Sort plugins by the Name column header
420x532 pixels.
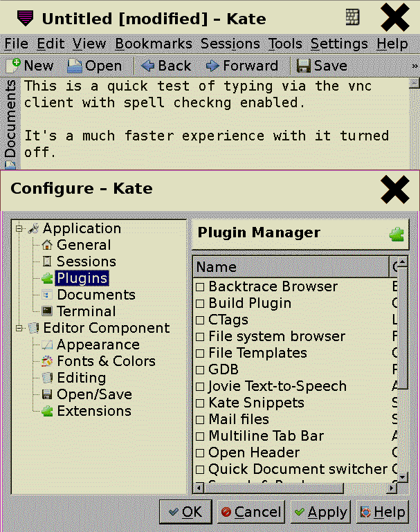point(291,267)
